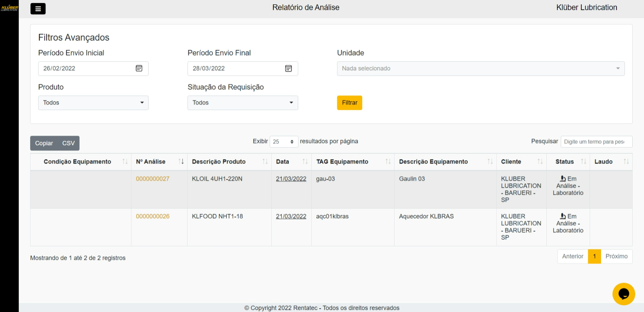Open the chat support bubble
The height and width of the screenshot is (312, 644).
pos(623,294)
